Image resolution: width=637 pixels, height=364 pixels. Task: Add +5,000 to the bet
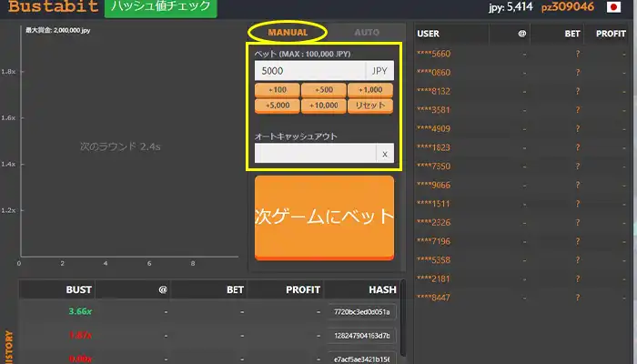(x=278, y=106)
